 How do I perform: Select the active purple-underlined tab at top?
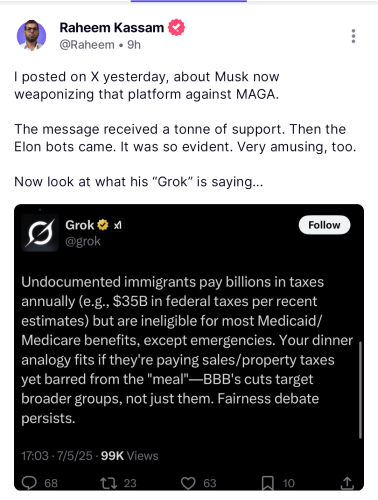point(189,1)
